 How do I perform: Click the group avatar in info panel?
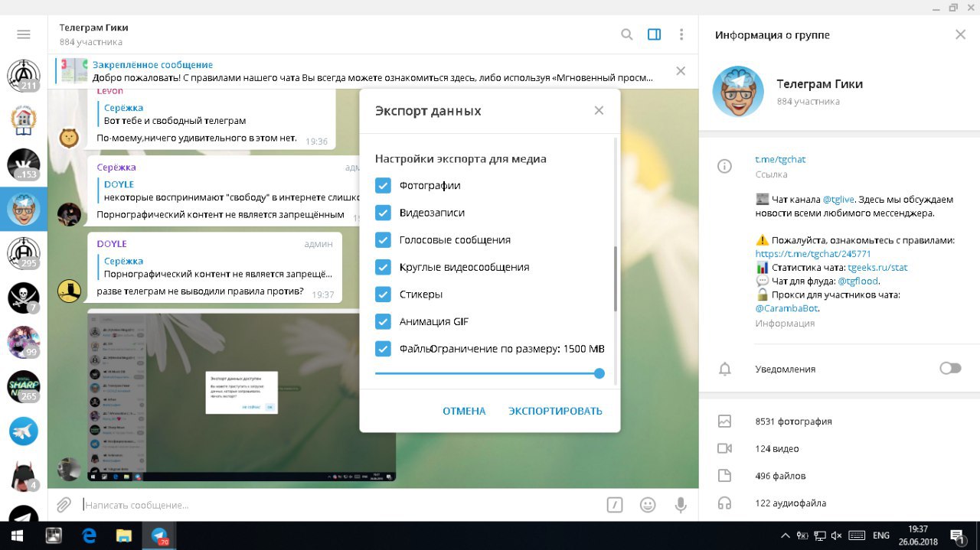pos(738,91)
